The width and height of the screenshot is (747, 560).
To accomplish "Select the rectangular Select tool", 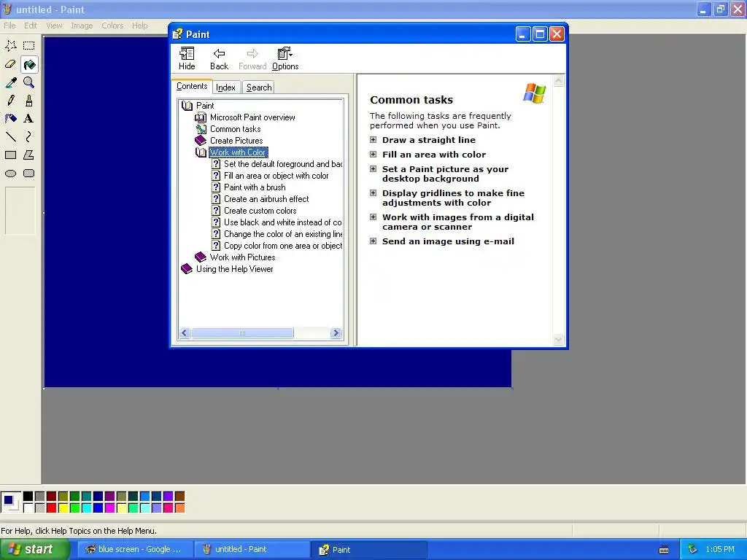I will click(x=29, y=46).
